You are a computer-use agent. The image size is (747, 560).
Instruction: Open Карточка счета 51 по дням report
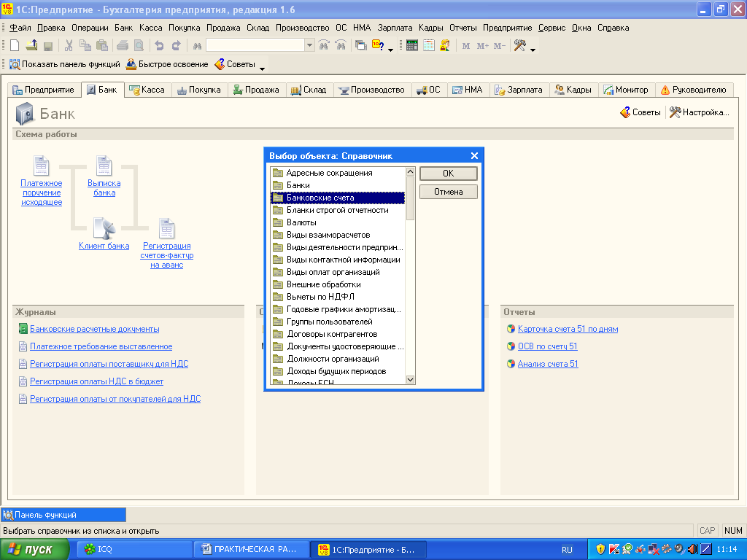568,329
